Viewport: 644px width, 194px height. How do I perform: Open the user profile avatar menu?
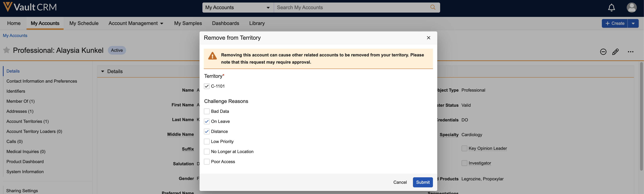click(631, 8)
